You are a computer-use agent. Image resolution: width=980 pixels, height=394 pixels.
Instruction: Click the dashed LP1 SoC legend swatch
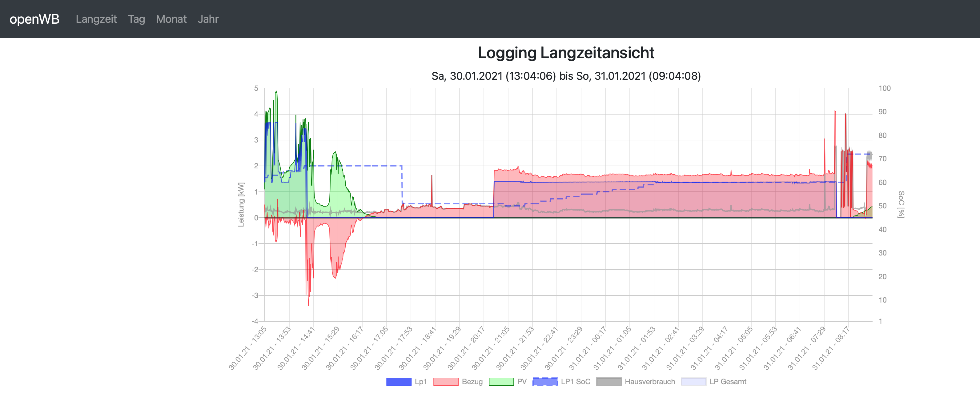pyautogui.click(x=545, y=381)
